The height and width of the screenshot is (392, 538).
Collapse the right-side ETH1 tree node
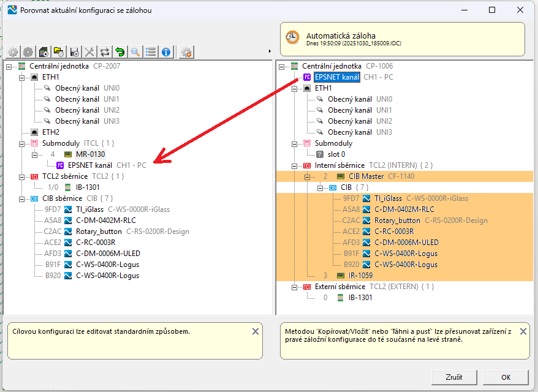(x=294, y=88)
